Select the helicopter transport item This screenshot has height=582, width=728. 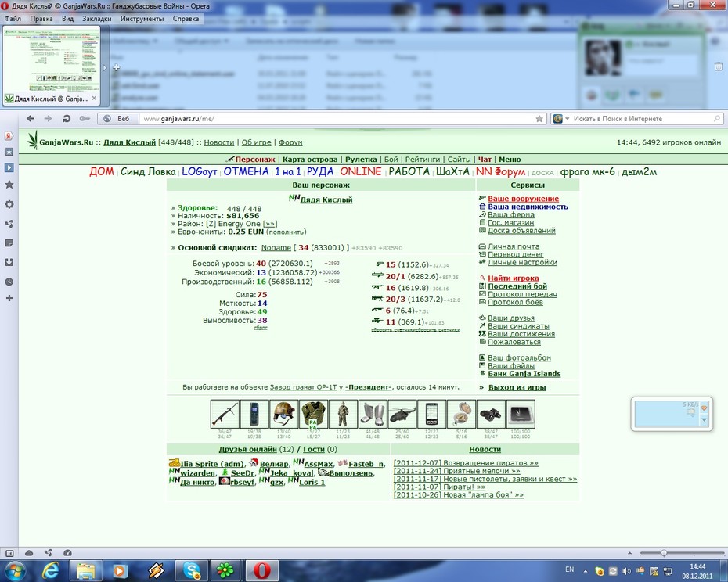(x=402, y=414)
